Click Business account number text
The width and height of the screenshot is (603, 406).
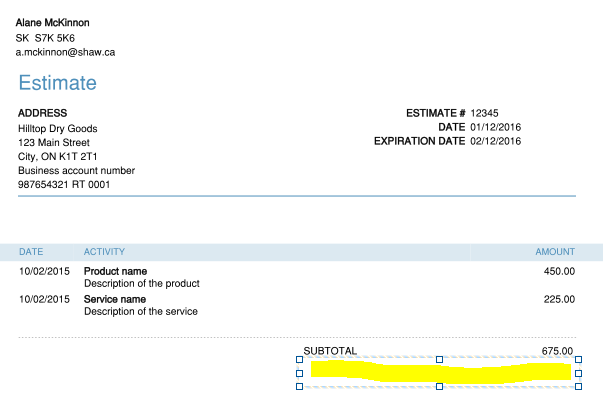pos(77,170)
